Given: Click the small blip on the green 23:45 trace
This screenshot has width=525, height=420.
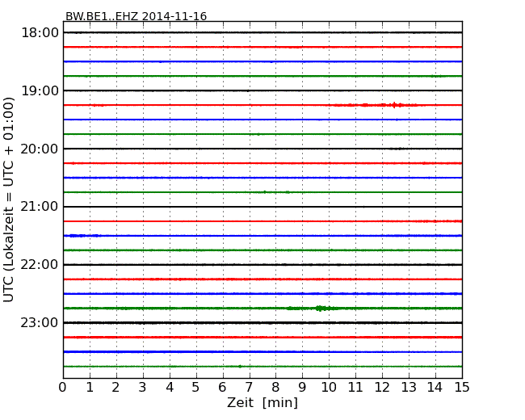Looking at the screenshot, I should point(240,367).
